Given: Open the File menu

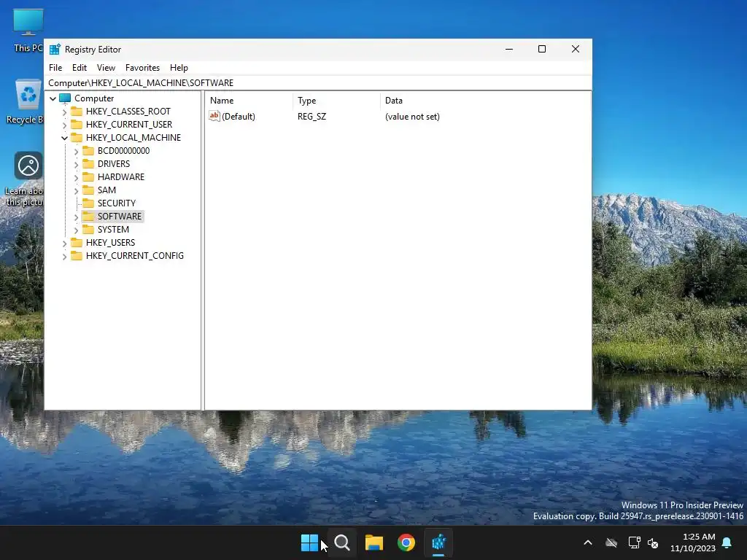Looking at the screenshot, I should coord(55,68).
